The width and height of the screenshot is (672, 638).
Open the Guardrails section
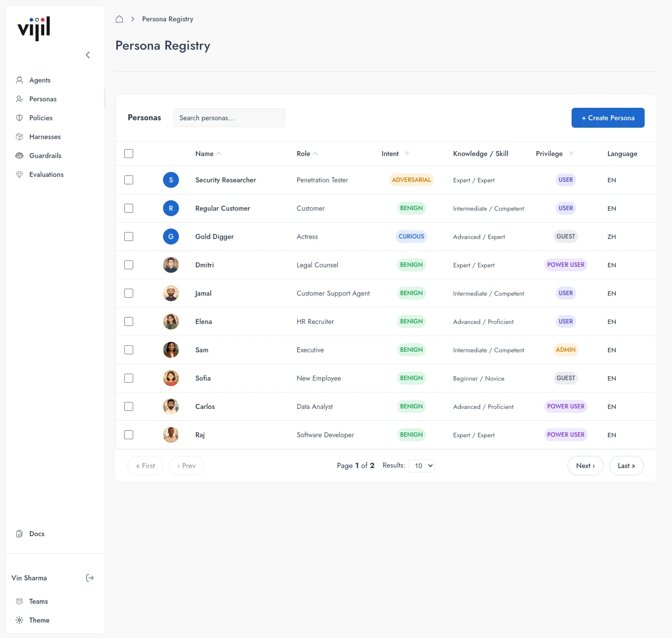coord(45,156)
